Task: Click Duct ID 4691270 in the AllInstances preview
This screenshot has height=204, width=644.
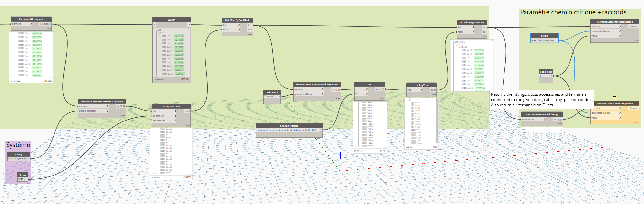Action: [x=37, y=33]
